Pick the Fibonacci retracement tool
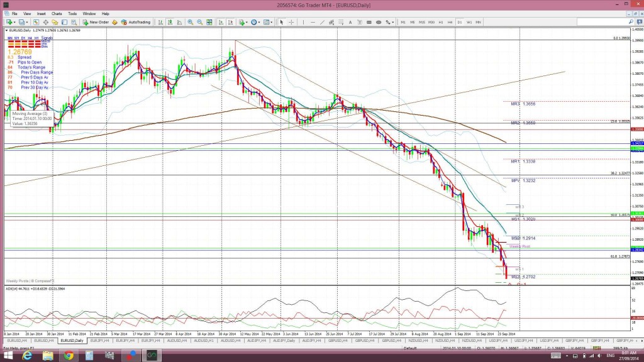The image size is (644, 362). coord(341,22)
